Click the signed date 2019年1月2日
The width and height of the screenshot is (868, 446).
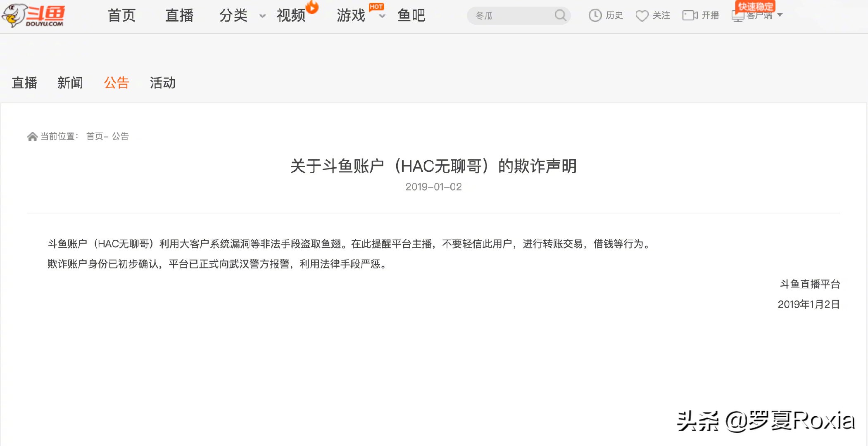(x=809, y=304)
